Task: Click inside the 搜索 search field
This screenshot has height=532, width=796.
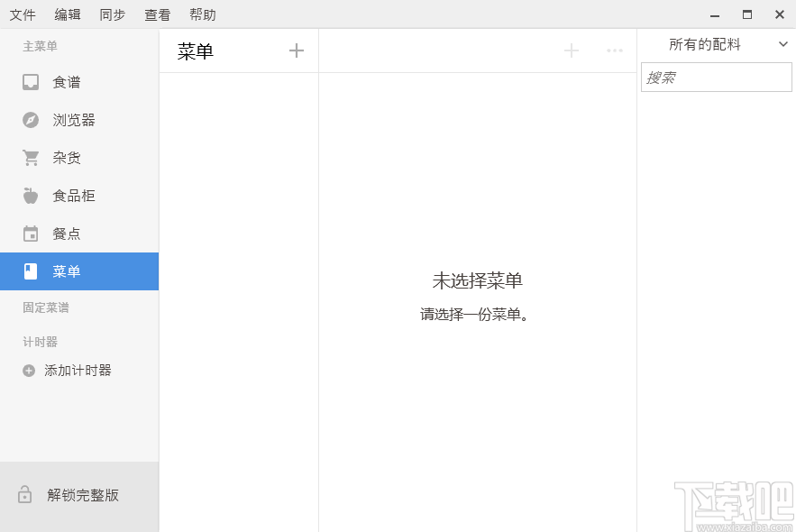Action: 717,77
